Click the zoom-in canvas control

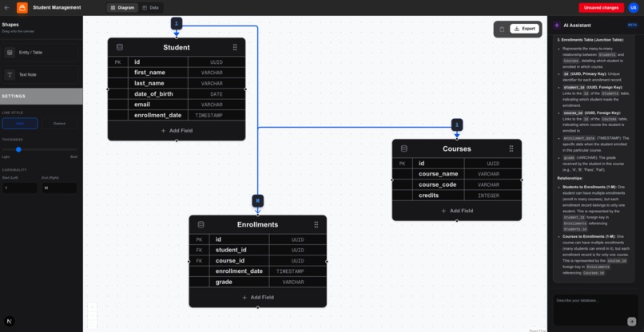(x=93, y=307)
